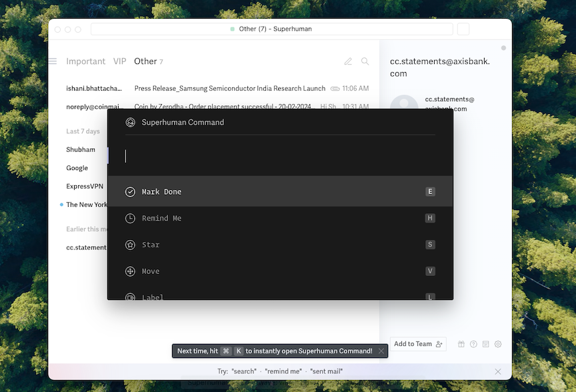The image size is (576, 392).
Task: Click the Add to Team button
Action: (x=418, y=344)
